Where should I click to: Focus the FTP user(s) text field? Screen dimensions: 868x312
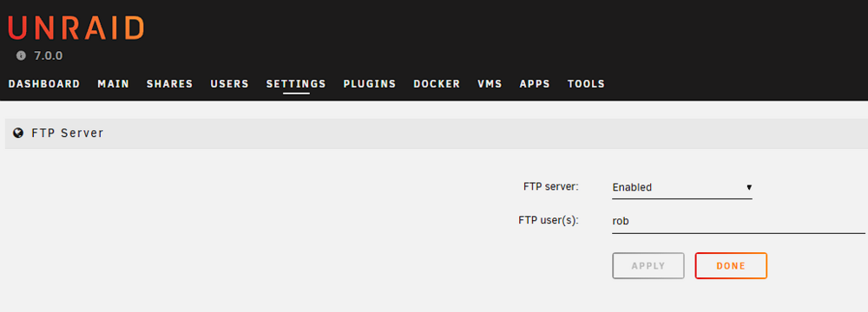[739, 221]
